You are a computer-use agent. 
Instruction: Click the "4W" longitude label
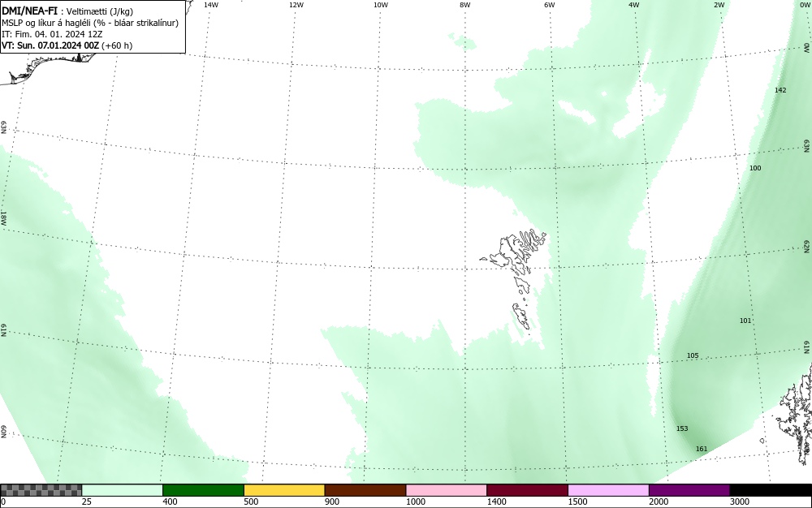634,5
